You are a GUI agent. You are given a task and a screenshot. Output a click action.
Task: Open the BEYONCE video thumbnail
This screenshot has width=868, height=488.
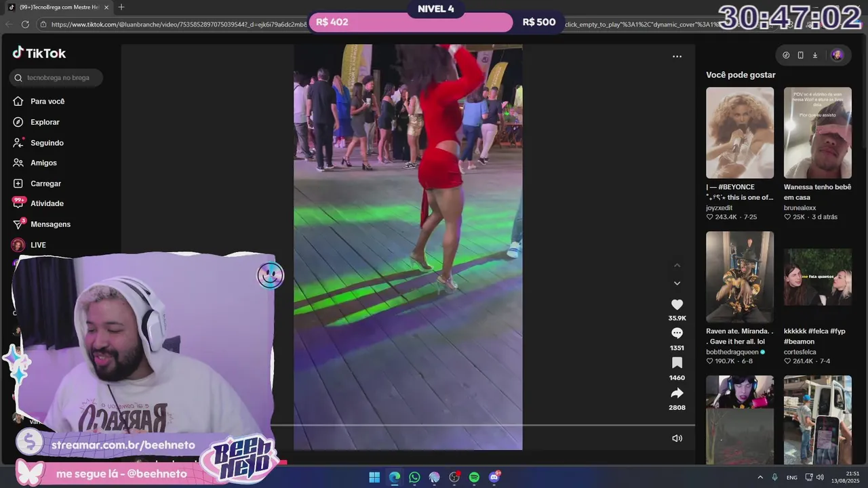(740, 133)
